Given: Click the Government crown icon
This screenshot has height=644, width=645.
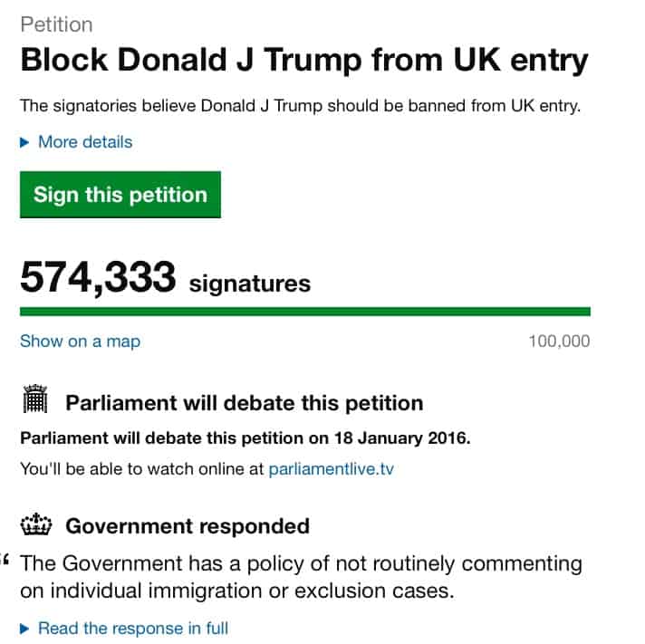Looking at the screenshot, I should [36, 524].
